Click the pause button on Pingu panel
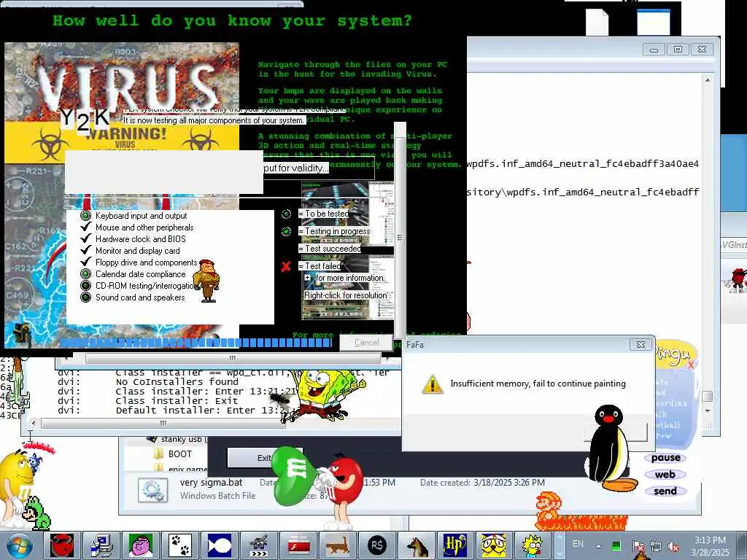 665,458
